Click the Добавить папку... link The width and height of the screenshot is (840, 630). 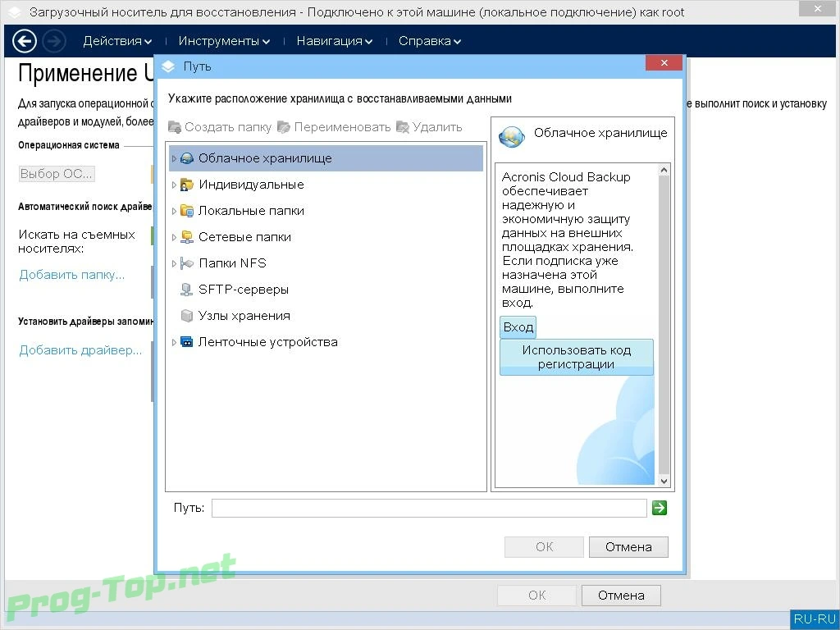pos(72,275)
